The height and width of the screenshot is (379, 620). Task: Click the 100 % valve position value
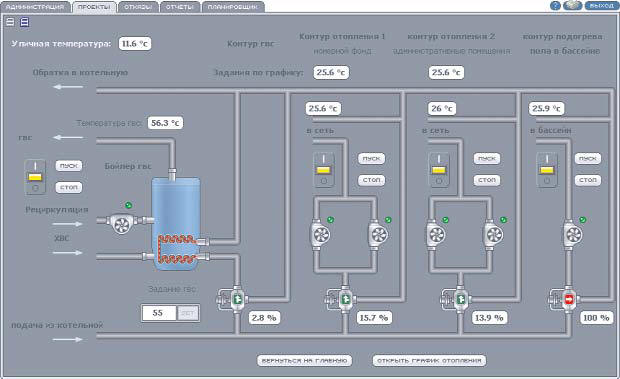[x=597, y=318]
